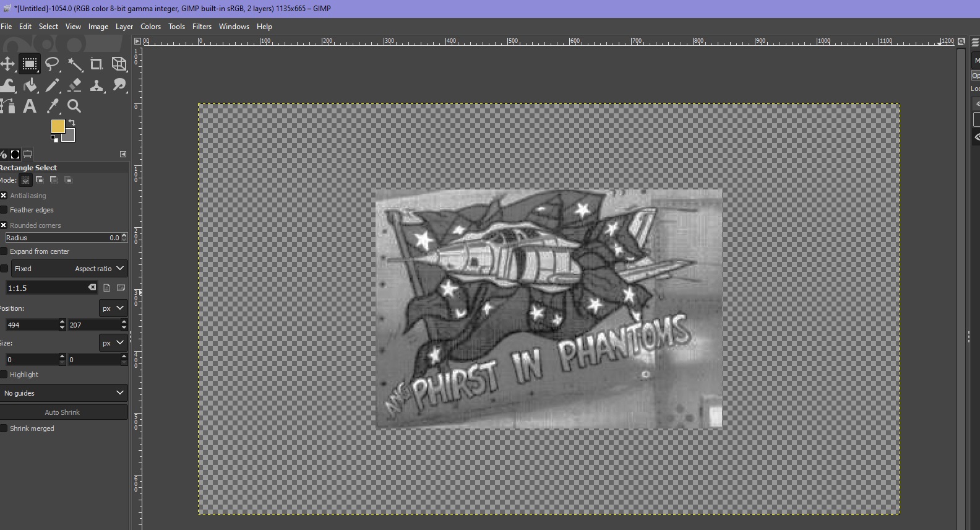This screenshot has height=530, width=980.
Task: Click the yellow foreground color swatch
Action: 57,126
